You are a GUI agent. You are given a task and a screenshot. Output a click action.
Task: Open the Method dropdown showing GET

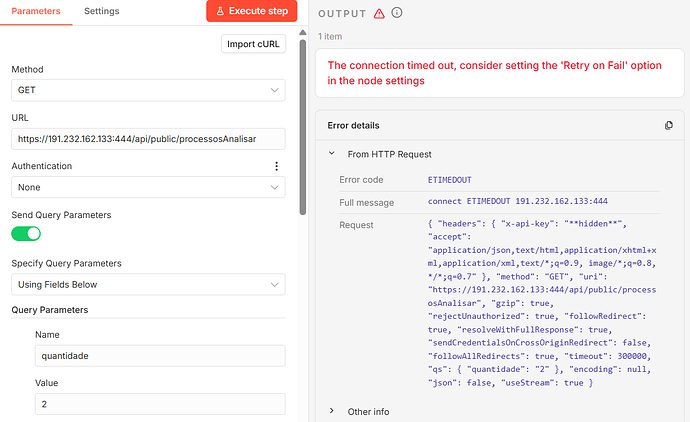tap(148, 90)
